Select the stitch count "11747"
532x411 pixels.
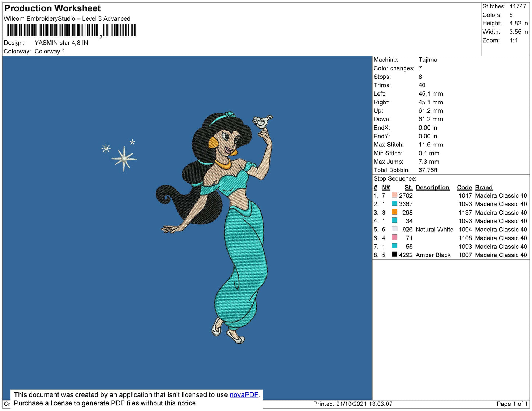[x=518, y=6]
